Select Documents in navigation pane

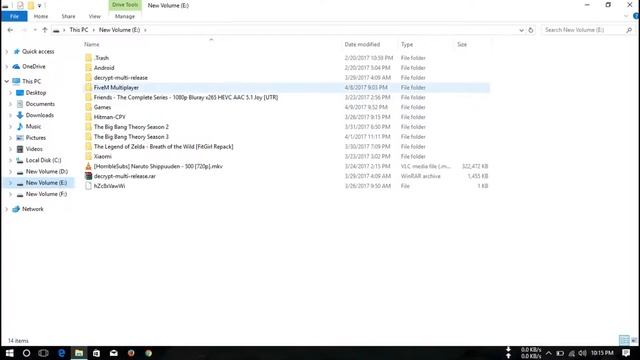[x=40, y=104]
